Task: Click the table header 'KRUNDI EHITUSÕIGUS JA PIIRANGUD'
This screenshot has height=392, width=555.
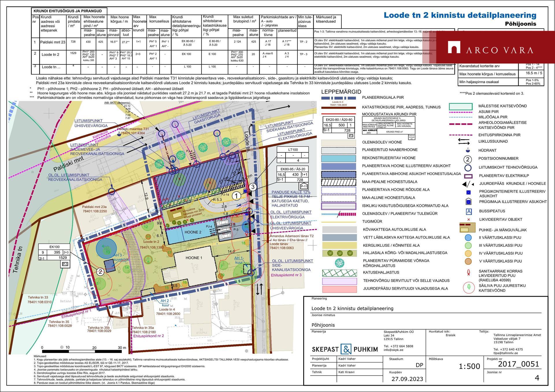Action: [68, 11]
